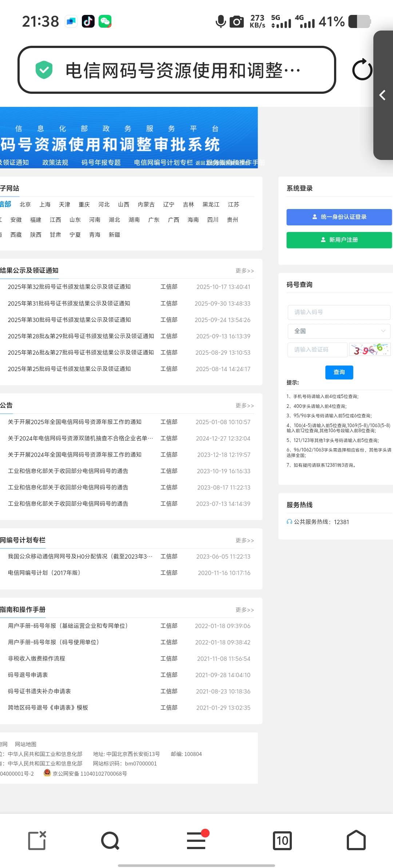393x868 pixels.
Task: Tap the green security shield icon
Action: (x=44, y=70)
